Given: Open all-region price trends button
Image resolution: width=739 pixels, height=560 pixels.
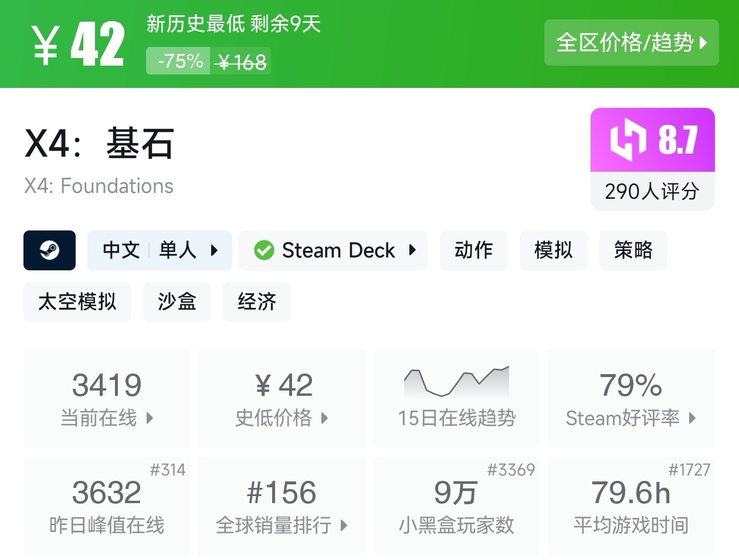Looking at the screenshot, I should (631, 42).
